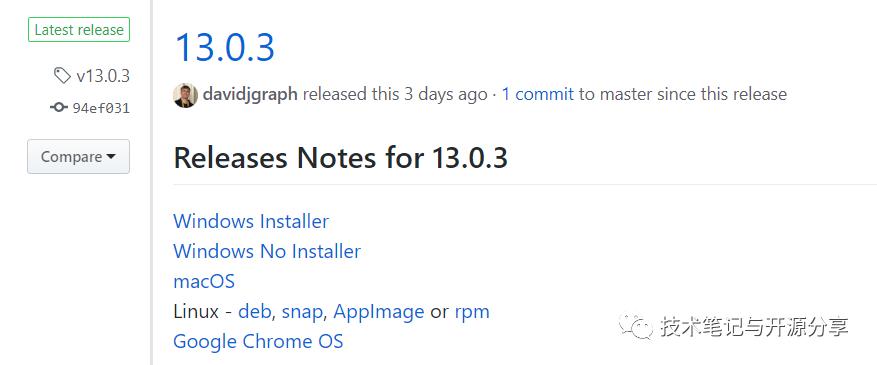Click the WeChat watermark logo icon
Image resolution: width=877 pixels, height=365 pixels.
635,326
